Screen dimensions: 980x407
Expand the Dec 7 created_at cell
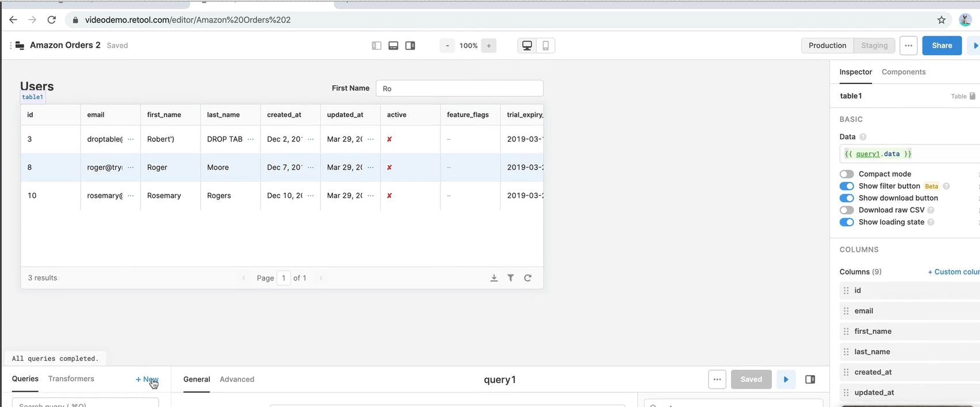[311, 168]
